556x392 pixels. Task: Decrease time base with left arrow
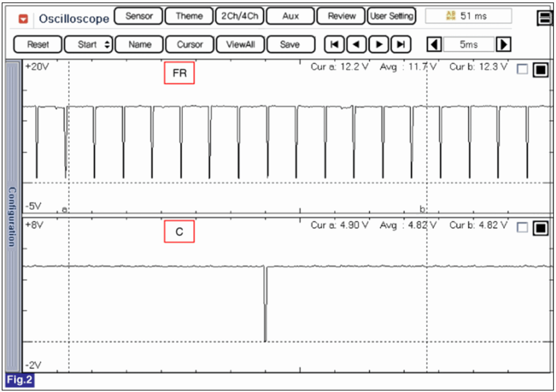click(x=434, y=44)
